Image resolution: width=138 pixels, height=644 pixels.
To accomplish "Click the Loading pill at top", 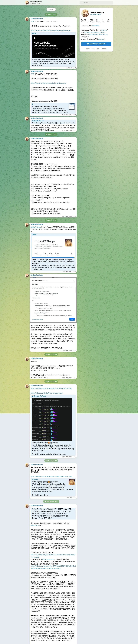I will click(51, 10).
